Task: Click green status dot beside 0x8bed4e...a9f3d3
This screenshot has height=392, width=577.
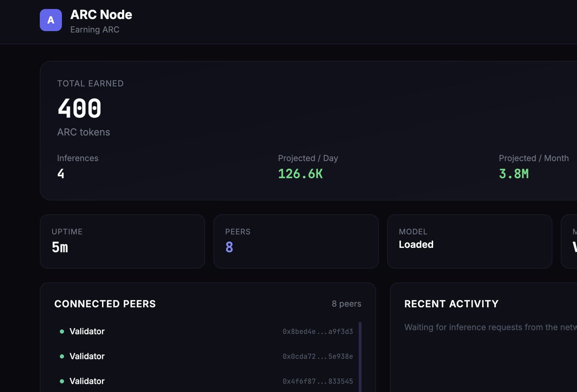Action: 62,331
